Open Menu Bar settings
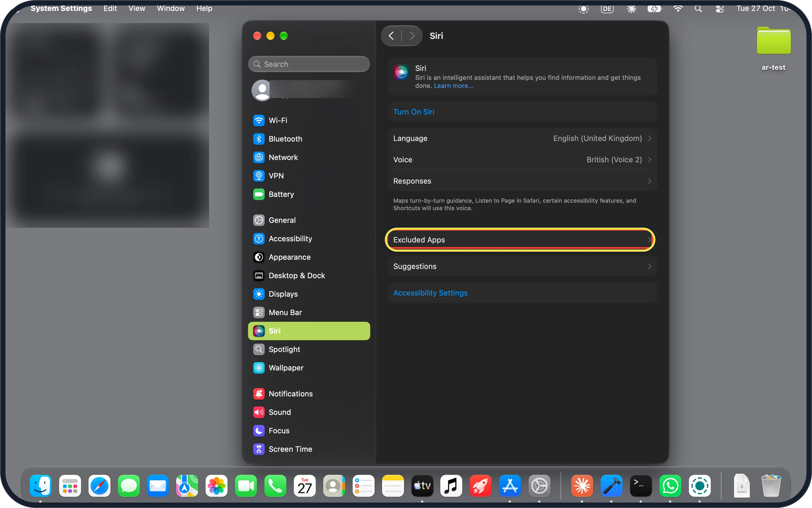812x508 pixels. (309, 313)
